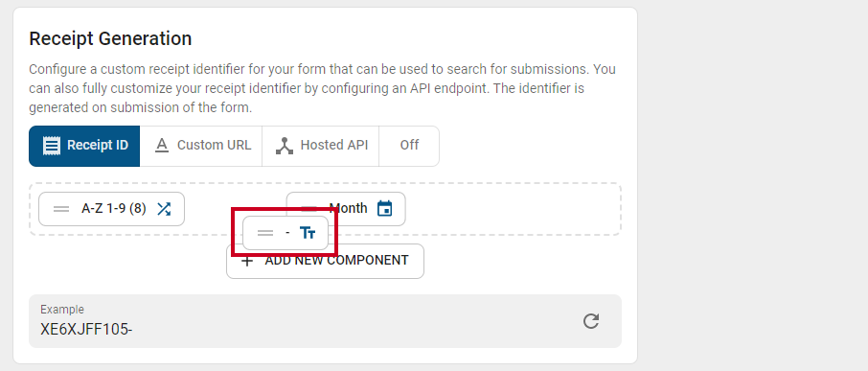868x371 pixels.
Task: Click the Example receipt ID field
Action: pos(325,321)
